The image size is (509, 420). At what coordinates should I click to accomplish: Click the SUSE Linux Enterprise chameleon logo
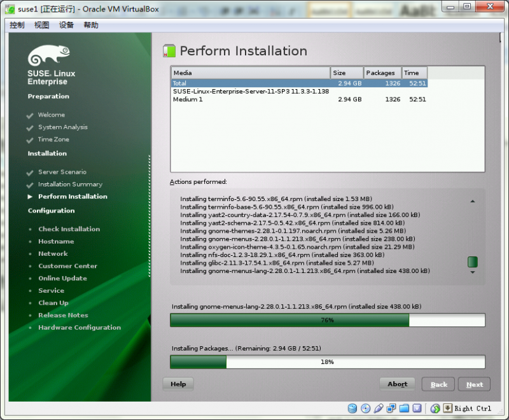coord(49,54)
